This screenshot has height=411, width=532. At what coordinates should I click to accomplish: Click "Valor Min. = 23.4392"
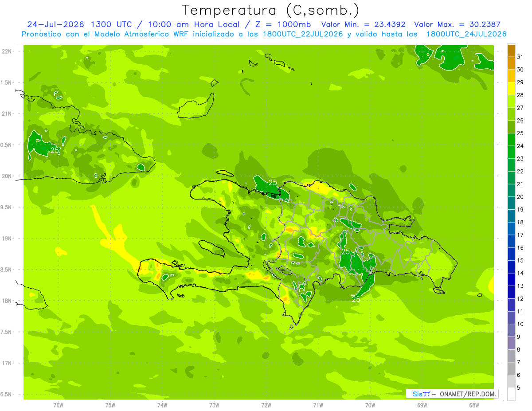[x=363, y=24]
